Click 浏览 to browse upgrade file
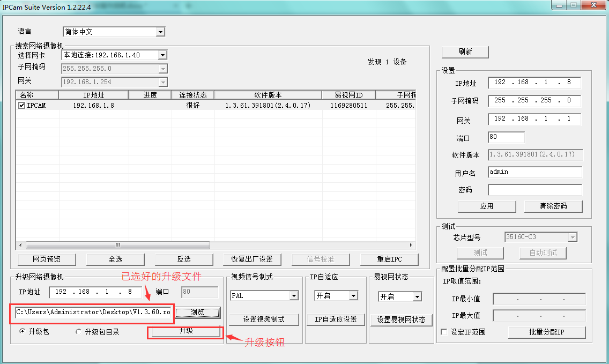This screenshot has height=364, width=609. (197, 312)
